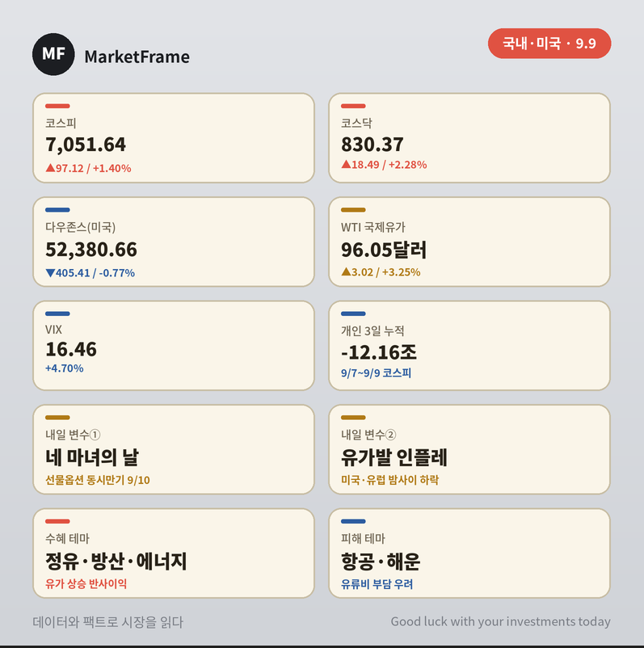The height and width of the screenshot is (648, 644).
Task: Click the blue accent bar on the VIX card
Action: 57,313
